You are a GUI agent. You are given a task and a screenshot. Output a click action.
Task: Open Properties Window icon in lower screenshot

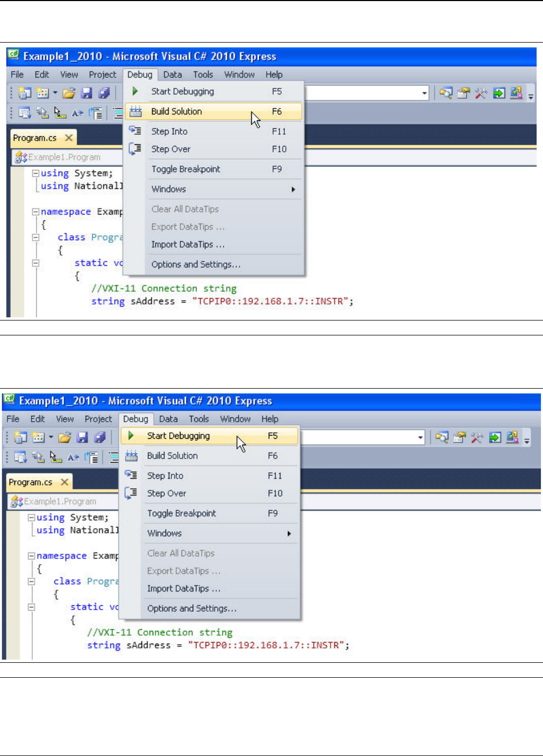point(459,438)
